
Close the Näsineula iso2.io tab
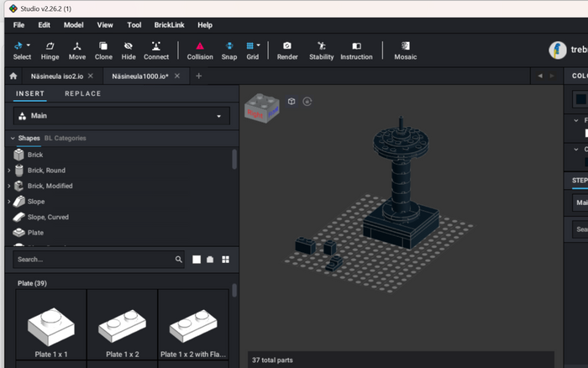[x=91, y=76]
